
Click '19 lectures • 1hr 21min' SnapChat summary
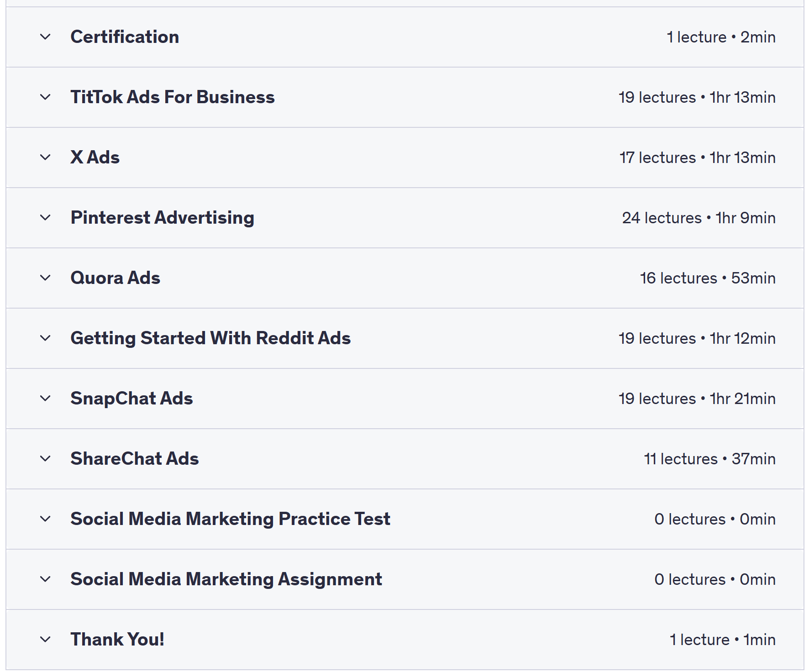coord(697,399)
